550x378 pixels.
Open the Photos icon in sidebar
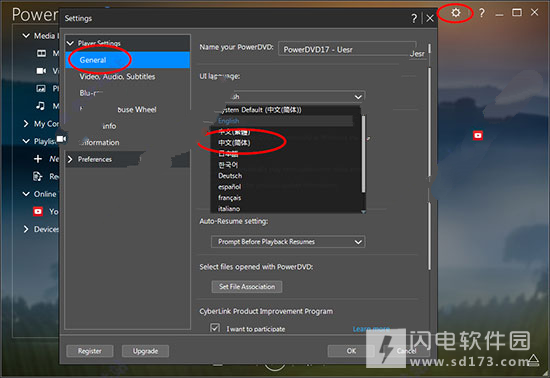[41, 88]
